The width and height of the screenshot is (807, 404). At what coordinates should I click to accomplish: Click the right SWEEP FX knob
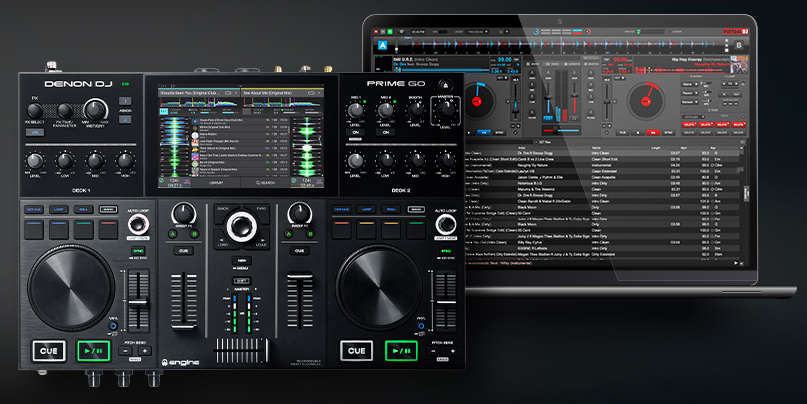coord(300,213)
